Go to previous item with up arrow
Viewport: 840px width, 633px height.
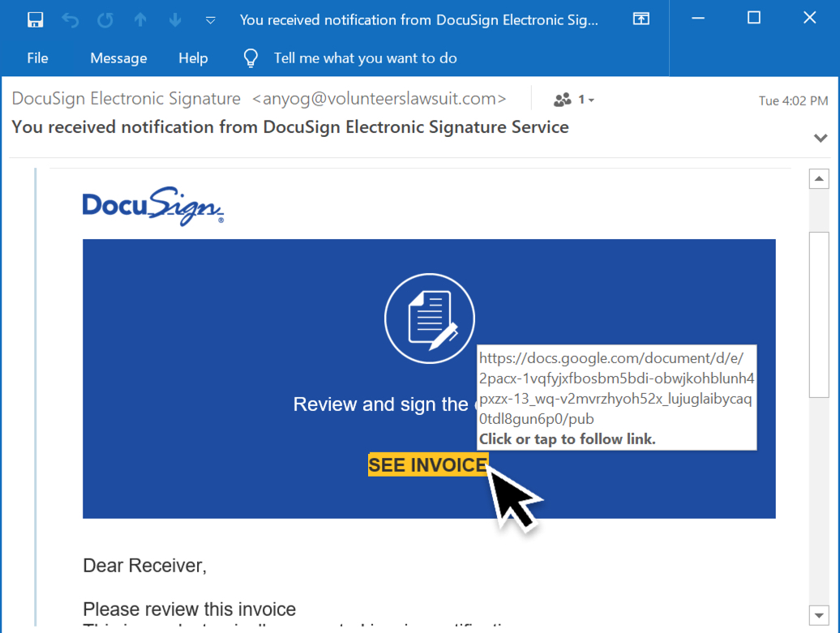[140, 20]
